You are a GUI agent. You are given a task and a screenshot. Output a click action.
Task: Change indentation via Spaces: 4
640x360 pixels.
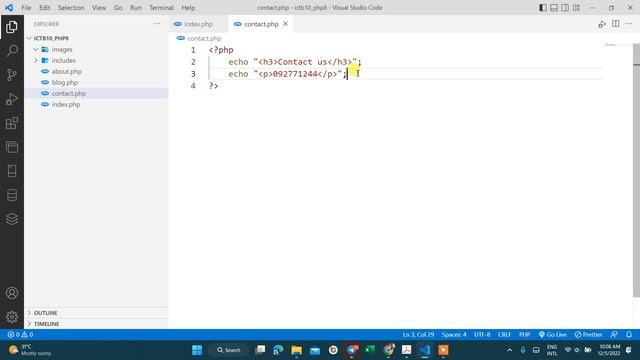tap(454, 334)
